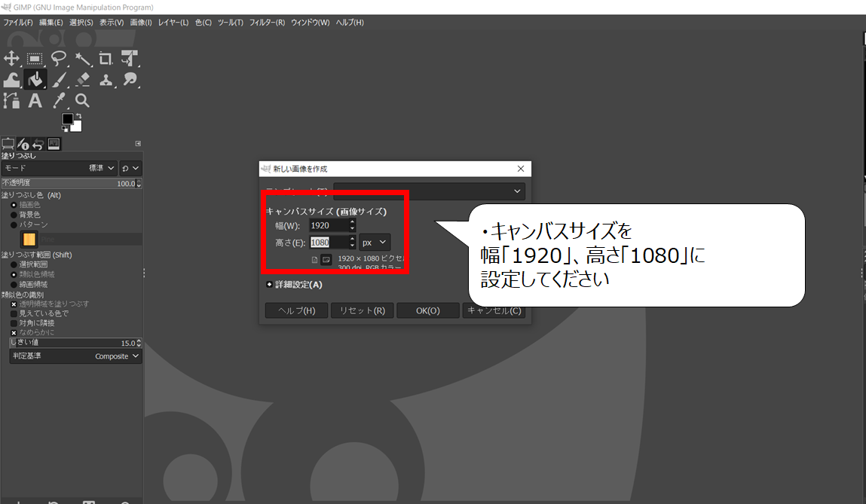The width and height of the screenshot is (866, 504).
Task: Click the リセット(R) button
Action: pos(363,311)
